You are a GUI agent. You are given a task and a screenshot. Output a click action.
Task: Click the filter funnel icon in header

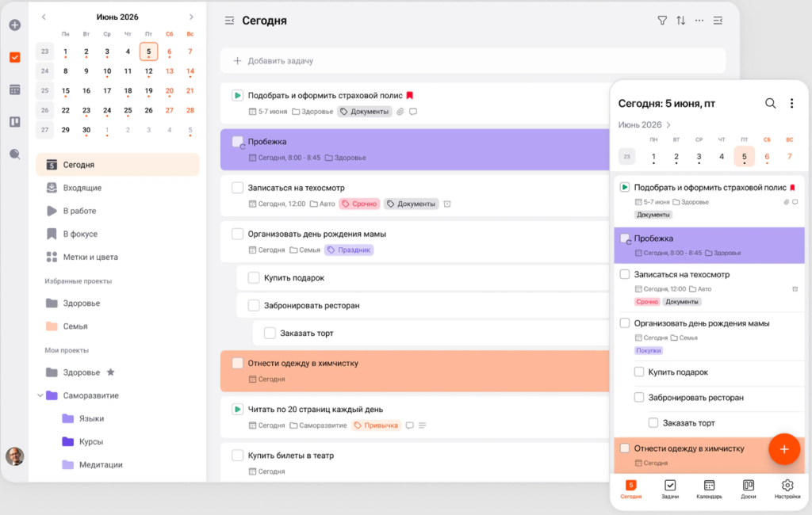point(662,21)
